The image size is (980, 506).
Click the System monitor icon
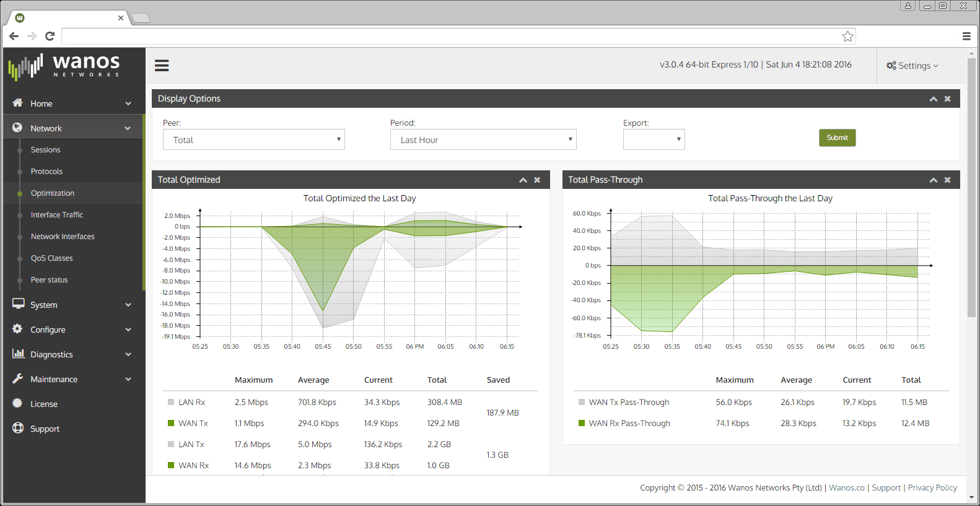point(18,304)
